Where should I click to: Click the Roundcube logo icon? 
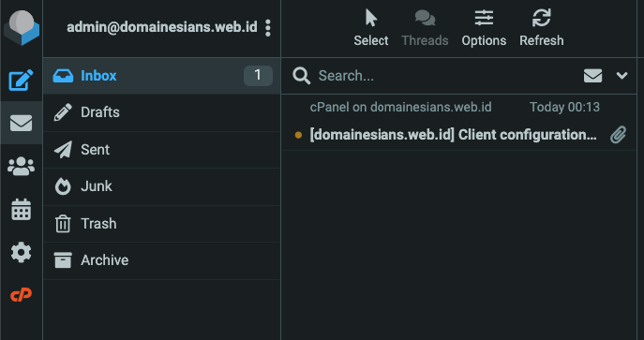[22, 28]
